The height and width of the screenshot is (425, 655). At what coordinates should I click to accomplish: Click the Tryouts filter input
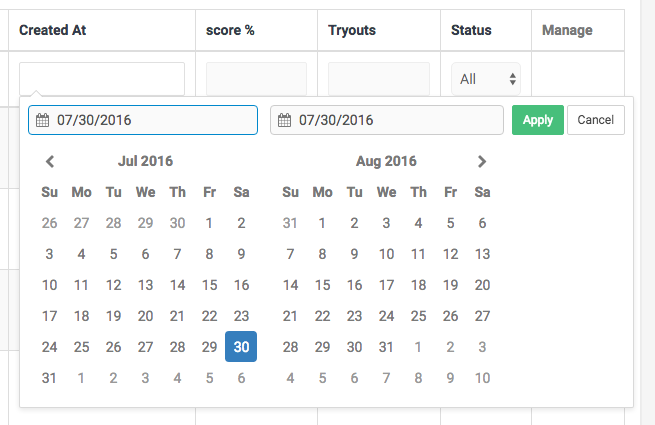379,79
